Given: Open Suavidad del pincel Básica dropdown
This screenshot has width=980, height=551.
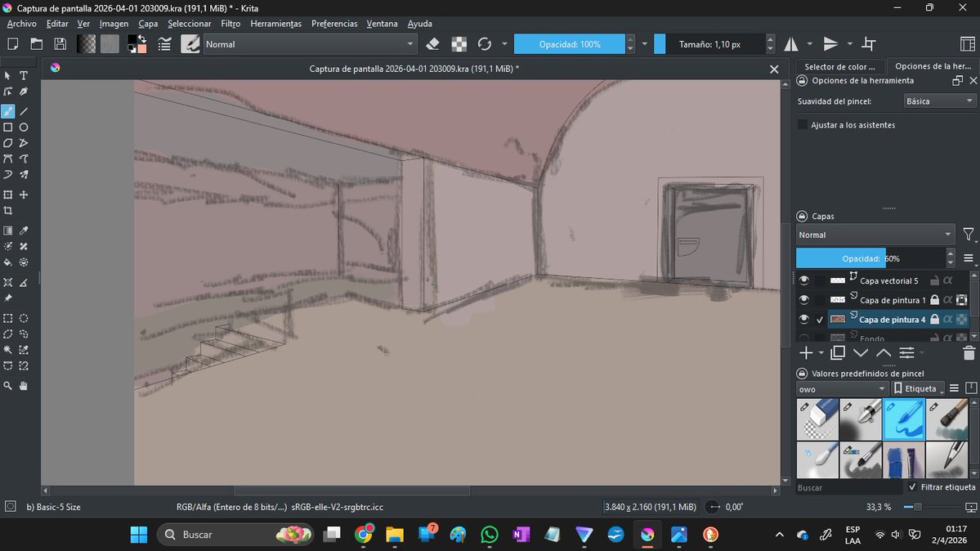Looking at the screenshot, I should pos(939,101).
